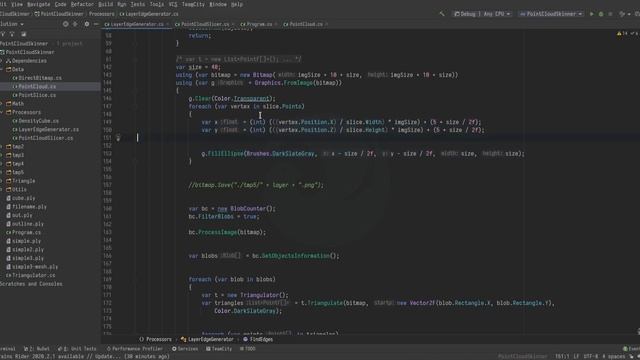Select PointCloudSlicer.cs in the tree

(42, 138)
